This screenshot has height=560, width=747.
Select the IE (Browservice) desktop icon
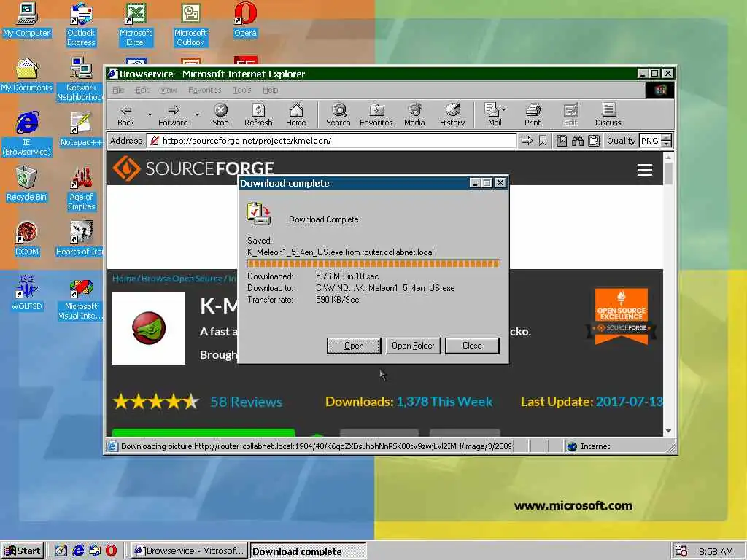pos(27,134)
